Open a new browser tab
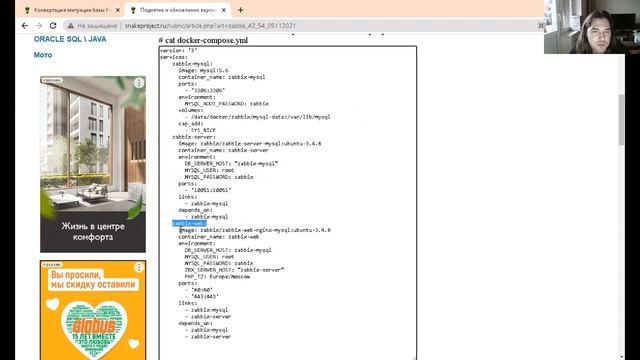 [240, 10]
